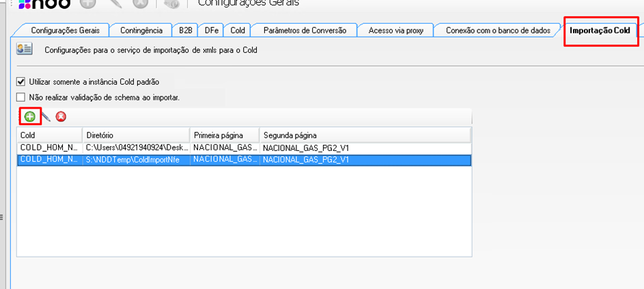Image resolution: width=644 pixels, height=289 pixels.
Task: Click the green add import configuration icon
Action: pyautogui.click(x=29, y=117)
